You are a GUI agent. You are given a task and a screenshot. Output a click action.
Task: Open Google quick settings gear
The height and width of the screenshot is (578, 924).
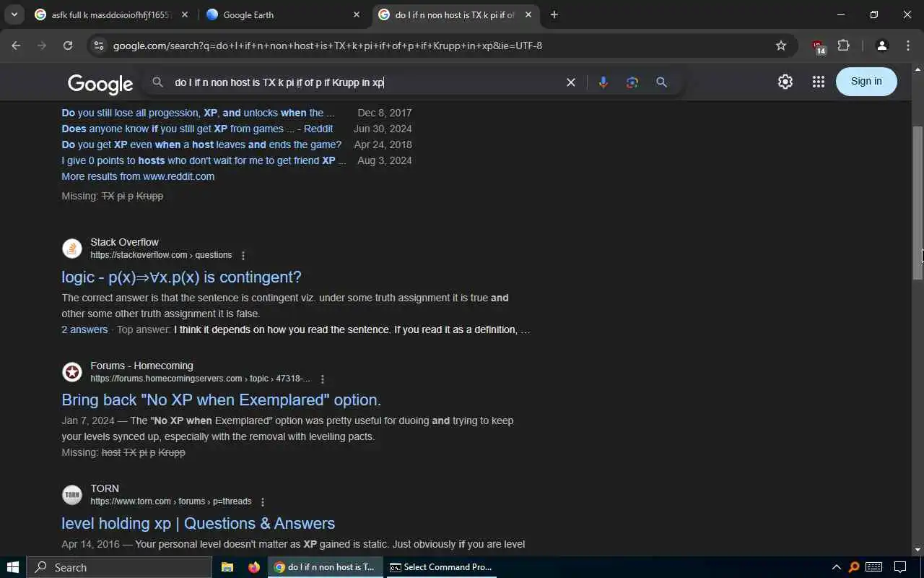[785, 82]
